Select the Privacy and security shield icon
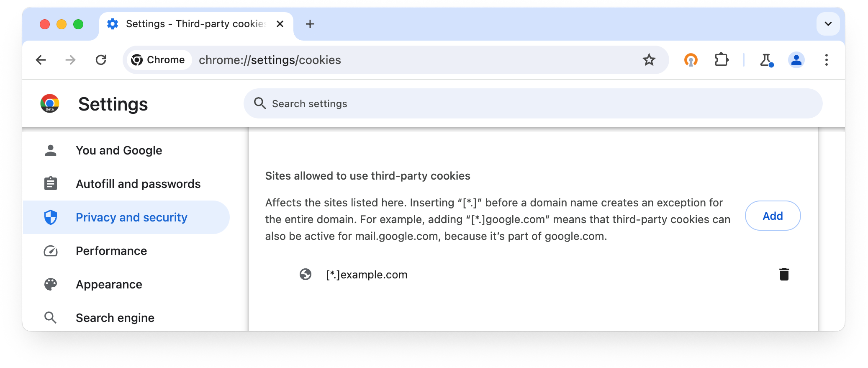The image size is (868, 368). pyautogui.click(x=51, y=217)
